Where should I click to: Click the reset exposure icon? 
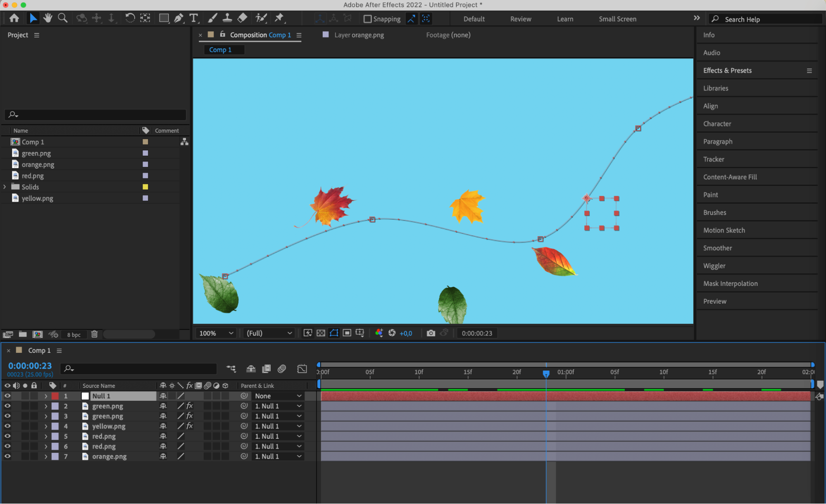[x=392, y=333]
